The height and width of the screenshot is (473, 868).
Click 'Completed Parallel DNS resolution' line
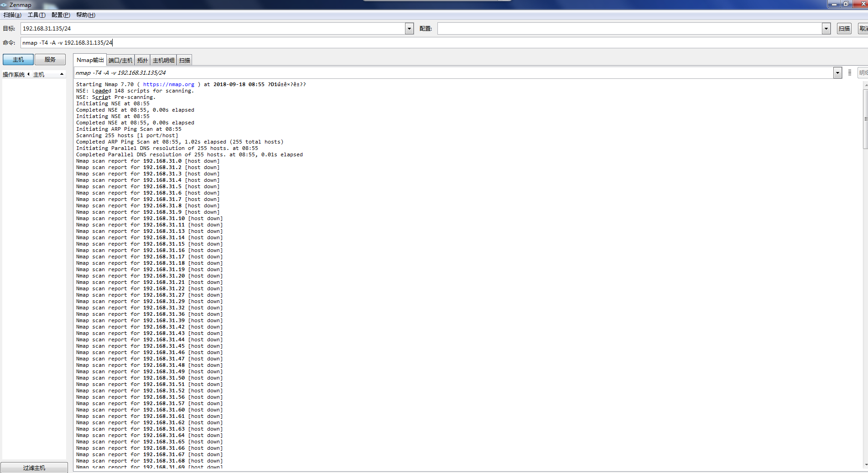click(x=189, y=154)
